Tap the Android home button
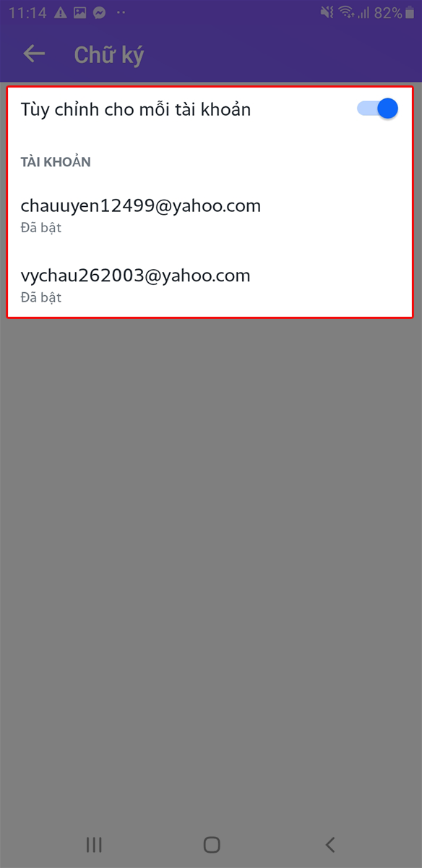Viewport: 422px width, 868px height. (212, 844)
